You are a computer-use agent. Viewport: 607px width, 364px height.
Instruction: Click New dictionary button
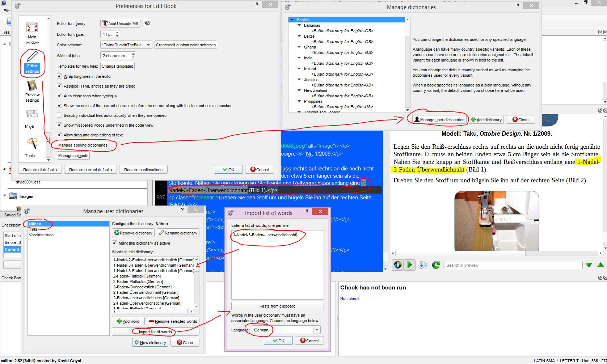tap(150, 343)
